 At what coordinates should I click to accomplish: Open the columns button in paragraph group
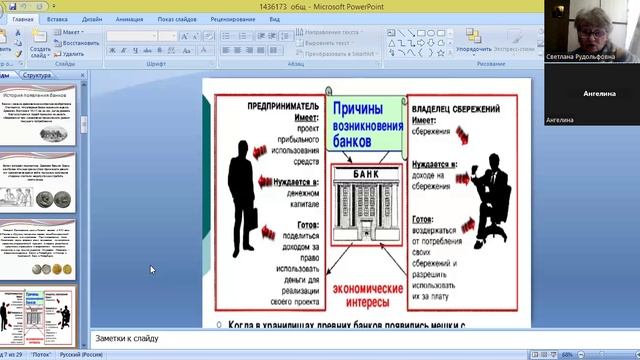[276, 50]
